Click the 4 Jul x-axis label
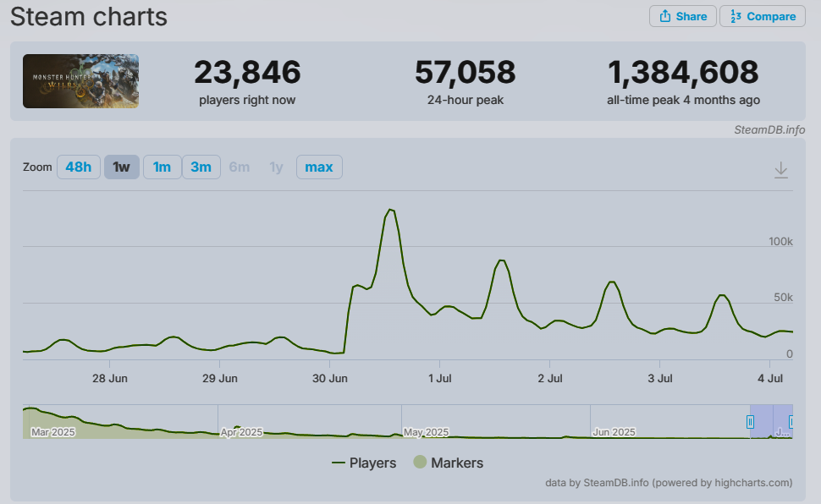Viewport: 821px width, 504px height. [x=770, y=378]
